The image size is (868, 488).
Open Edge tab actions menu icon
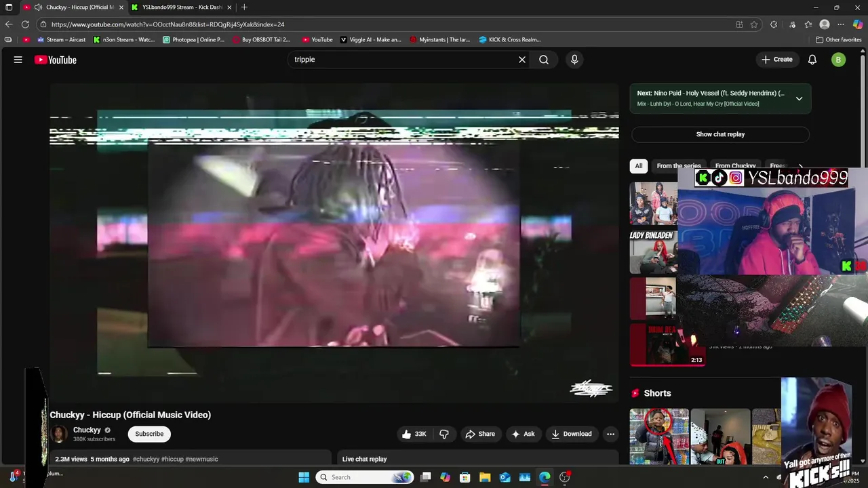pyautogui.click(x=9, y=7)
